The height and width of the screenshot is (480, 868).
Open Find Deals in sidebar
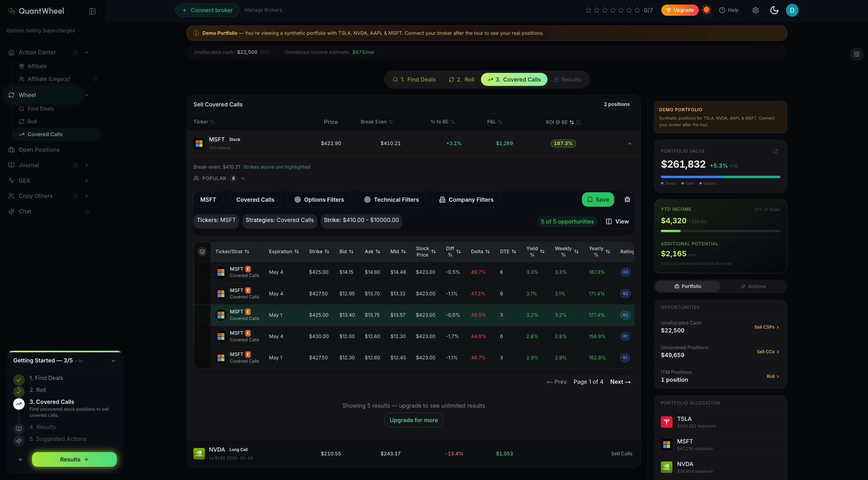click(x=40, y=108)
